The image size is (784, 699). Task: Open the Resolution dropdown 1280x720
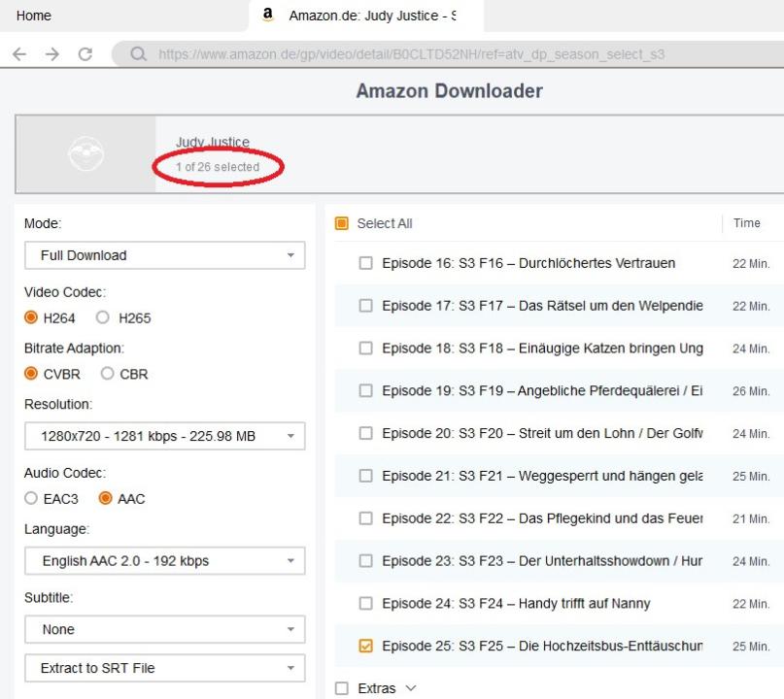point(164,436)
